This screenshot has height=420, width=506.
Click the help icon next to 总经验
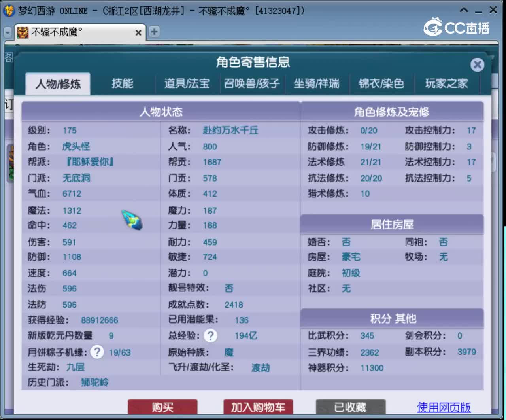point(211,336)
